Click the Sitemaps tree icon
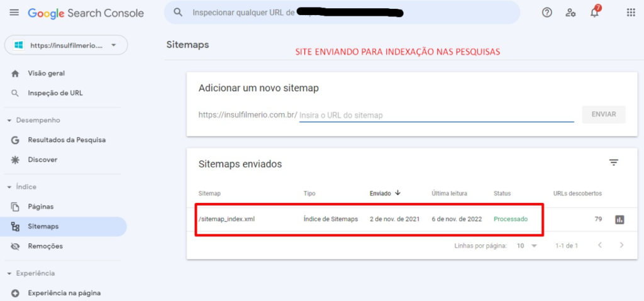 [x=15, y=226]
